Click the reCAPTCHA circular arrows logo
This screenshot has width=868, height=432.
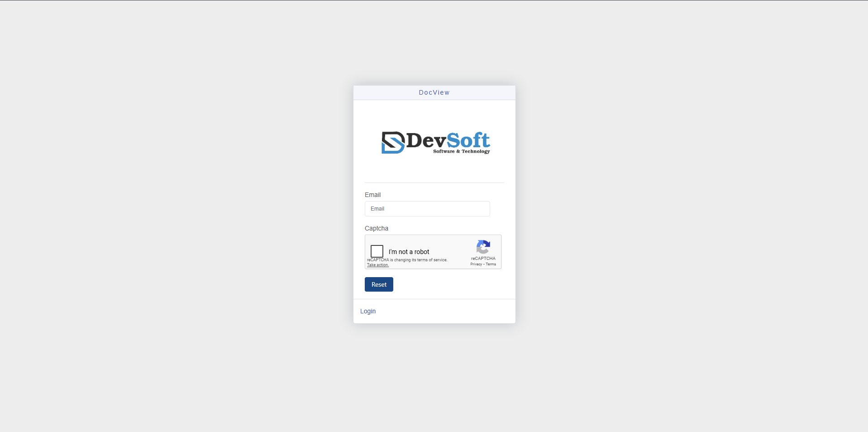(x=483, y=247)
